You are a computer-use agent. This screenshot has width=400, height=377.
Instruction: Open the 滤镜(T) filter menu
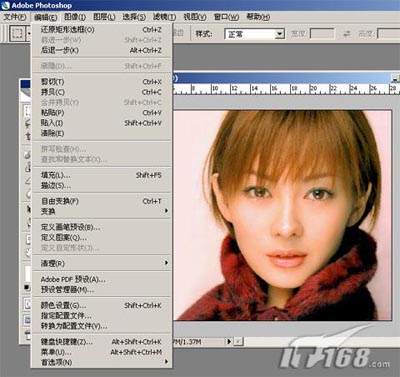click(x=164, y=17)
